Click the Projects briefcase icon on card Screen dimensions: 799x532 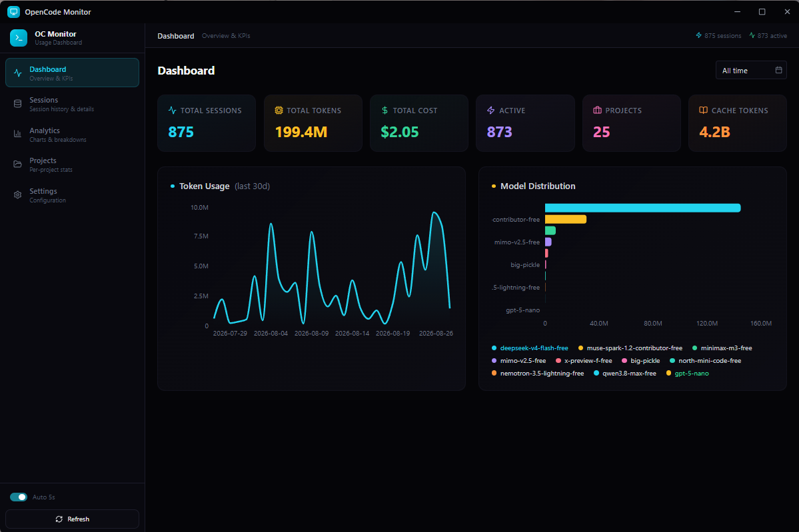597,111
